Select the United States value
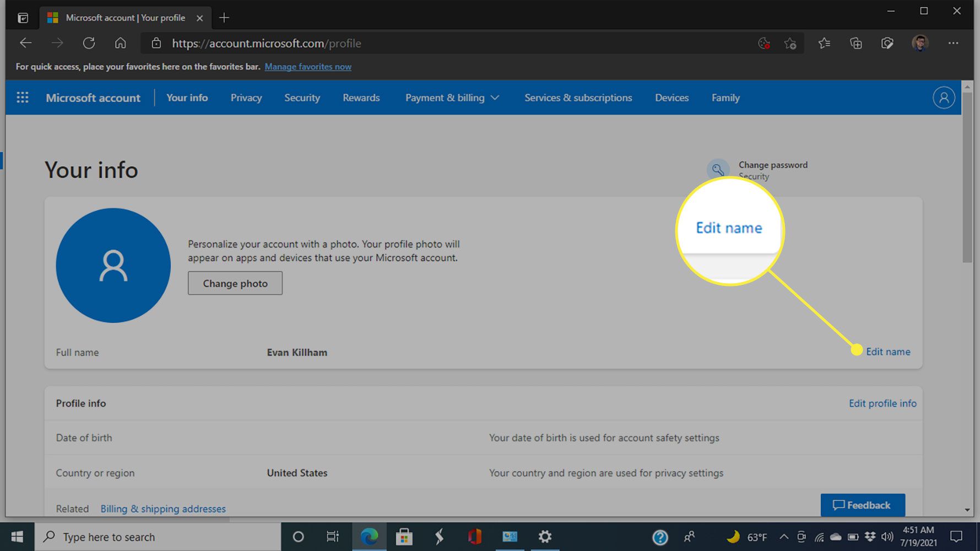 (x=297, y=473)
